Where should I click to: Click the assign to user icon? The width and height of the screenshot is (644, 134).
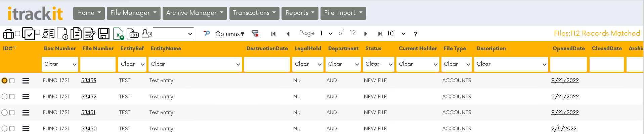[x=147, y=34]
